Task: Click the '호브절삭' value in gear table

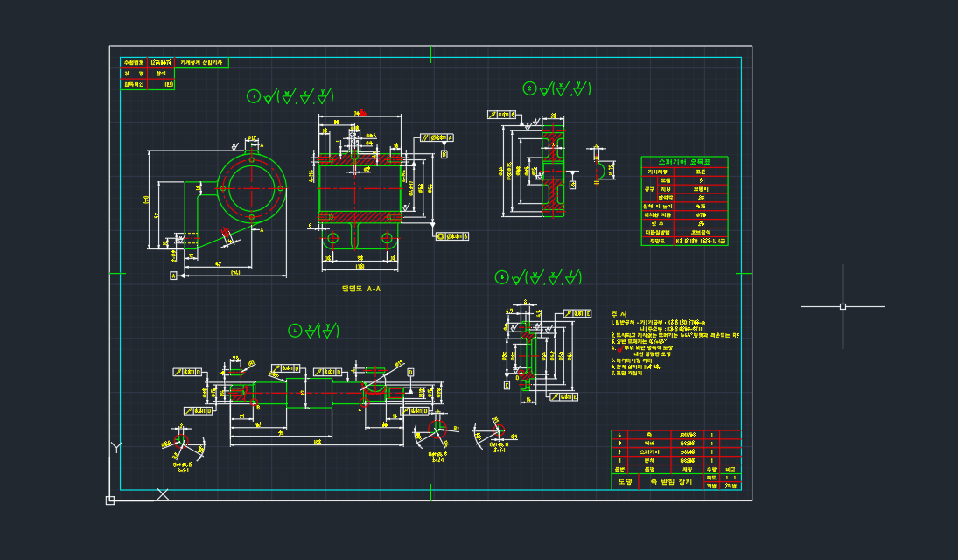Action: (701, 233)
